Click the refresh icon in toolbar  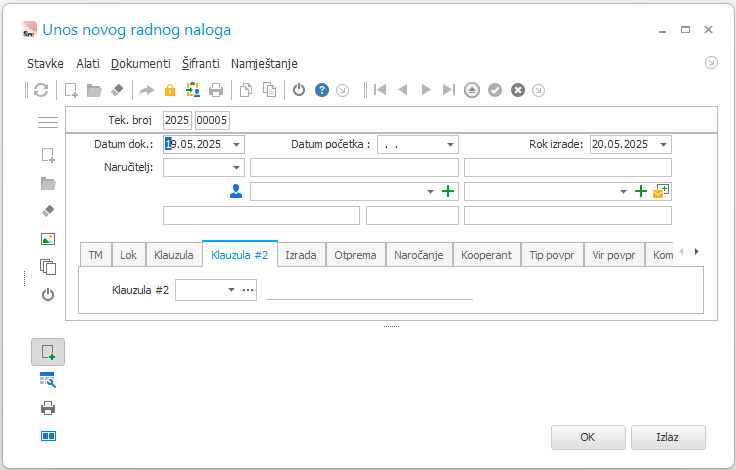pyautogui.click(x=41, y=90)
